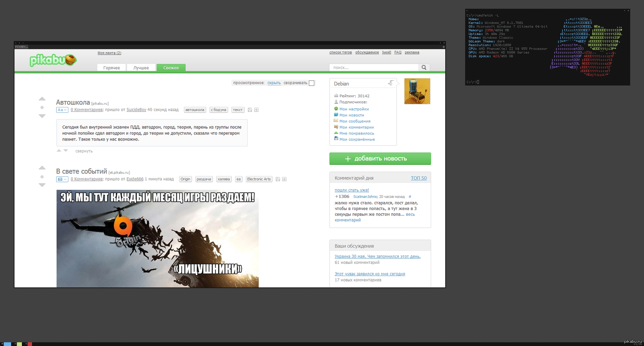Toggle the сворачивать checkbox
Viewport: 644px width, 346px height.
[312, 83]
